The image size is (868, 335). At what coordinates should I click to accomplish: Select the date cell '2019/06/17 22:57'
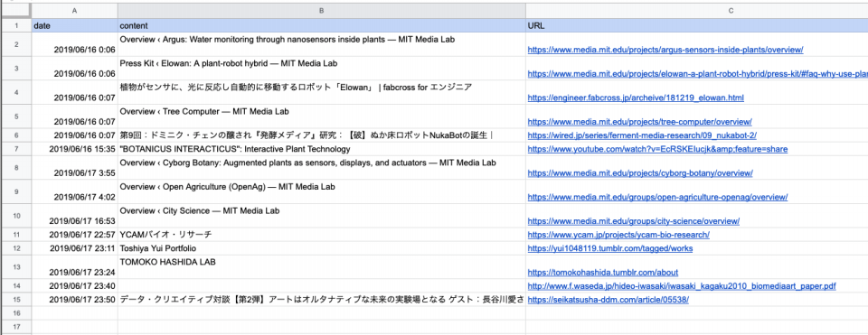coord(74,235)
